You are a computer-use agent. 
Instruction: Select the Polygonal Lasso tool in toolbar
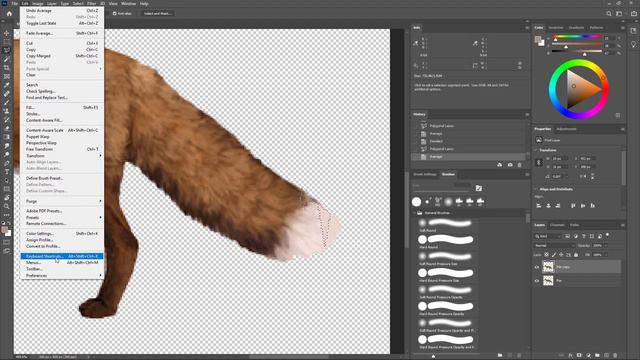(x=7, y=50)
